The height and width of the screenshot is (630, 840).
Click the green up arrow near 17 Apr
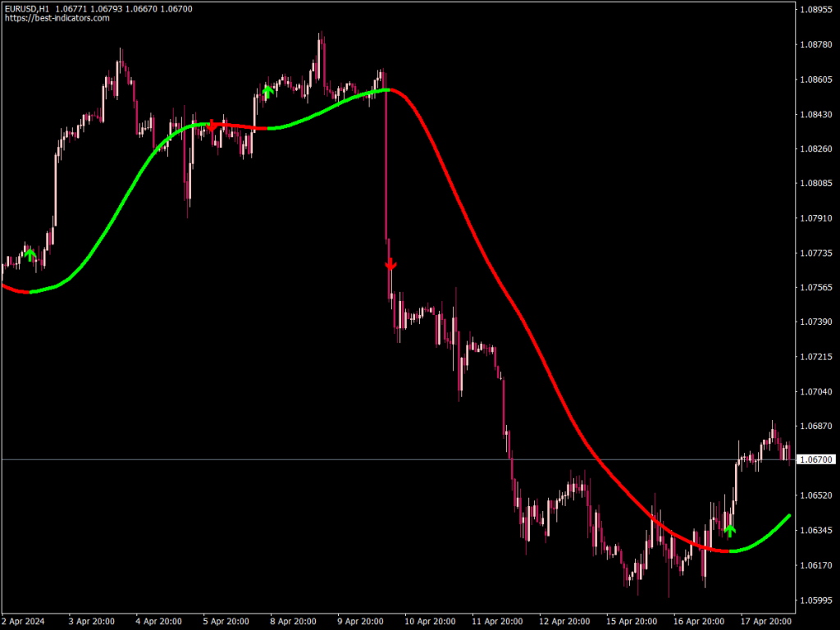click(x=729, y=531)
